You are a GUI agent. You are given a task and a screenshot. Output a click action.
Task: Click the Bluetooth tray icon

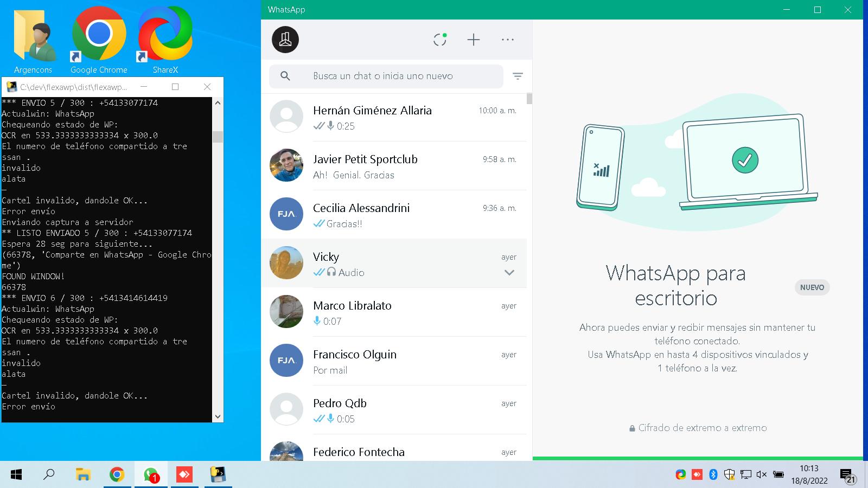[x=713, y=475]
